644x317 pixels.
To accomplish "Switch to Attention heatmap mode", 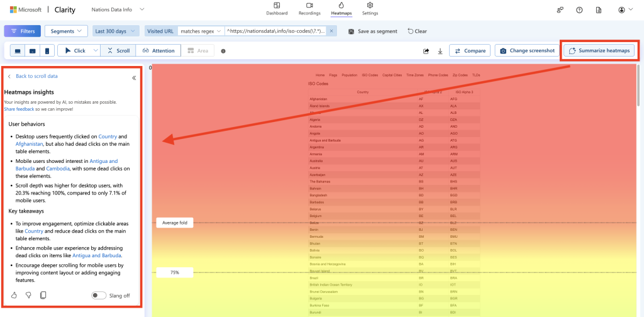I will pyautogui.click(x=158, y=51).
